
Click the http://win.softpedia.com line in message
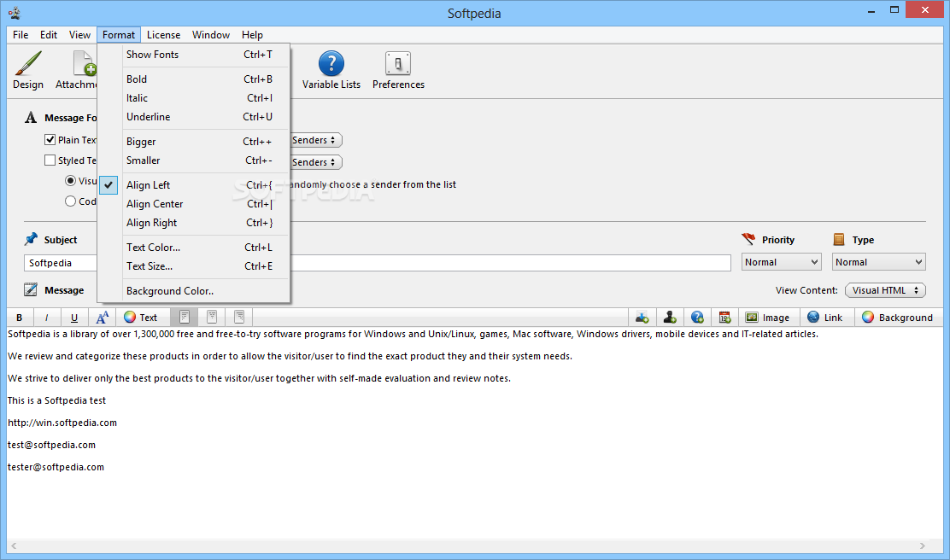coord(62,423)
